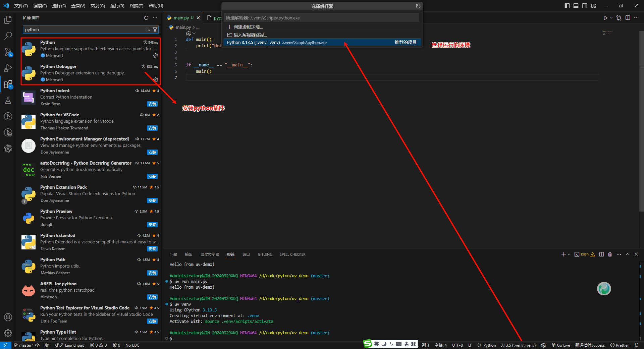Open customize layout button
The image size is (644, 349).
tap(594, 6)
